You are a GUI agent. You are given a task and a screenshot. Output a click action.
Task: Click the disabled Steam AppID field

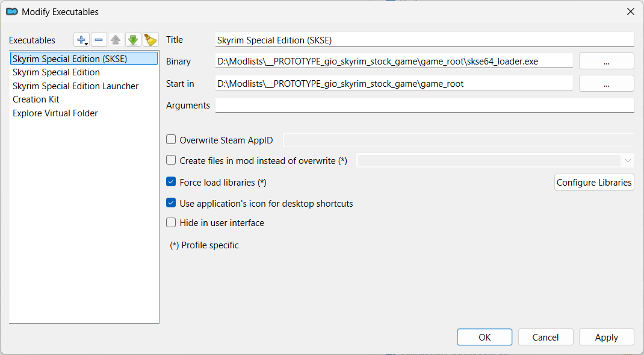459,140
